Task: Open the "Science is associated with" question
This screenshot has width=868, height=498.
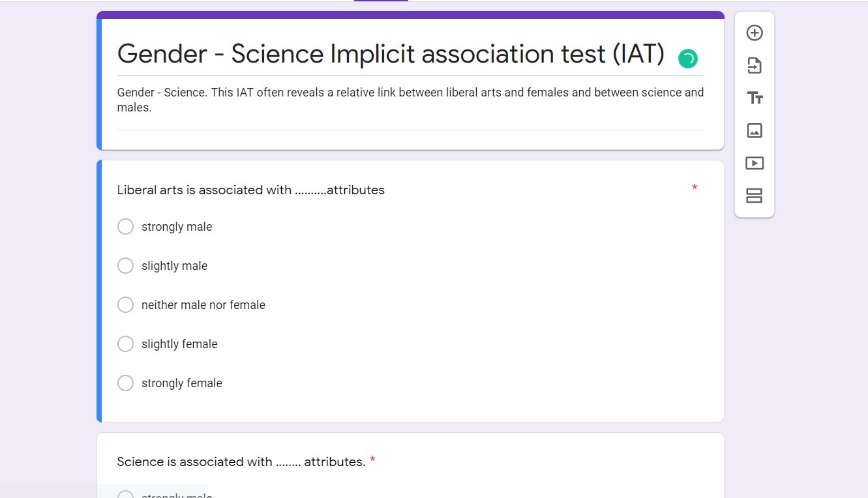Action: coord(241,462)
